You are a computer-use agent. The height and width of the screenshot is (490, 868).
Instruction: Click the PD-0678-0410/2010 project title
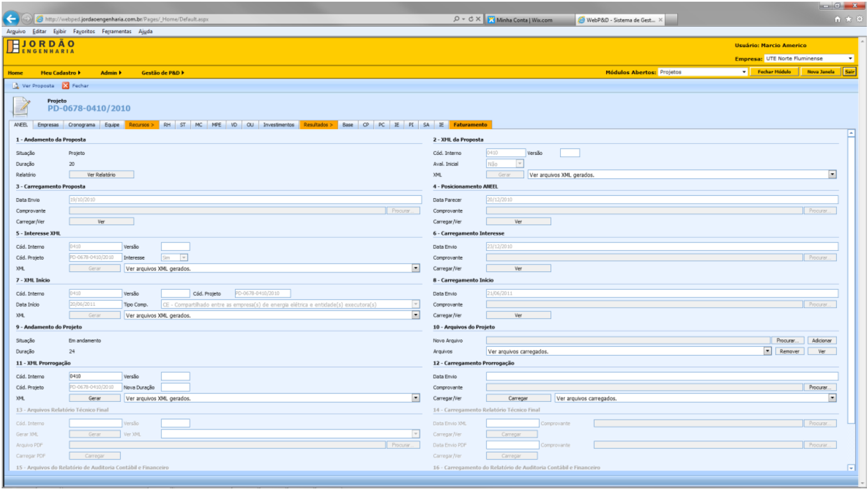[89, 109]
